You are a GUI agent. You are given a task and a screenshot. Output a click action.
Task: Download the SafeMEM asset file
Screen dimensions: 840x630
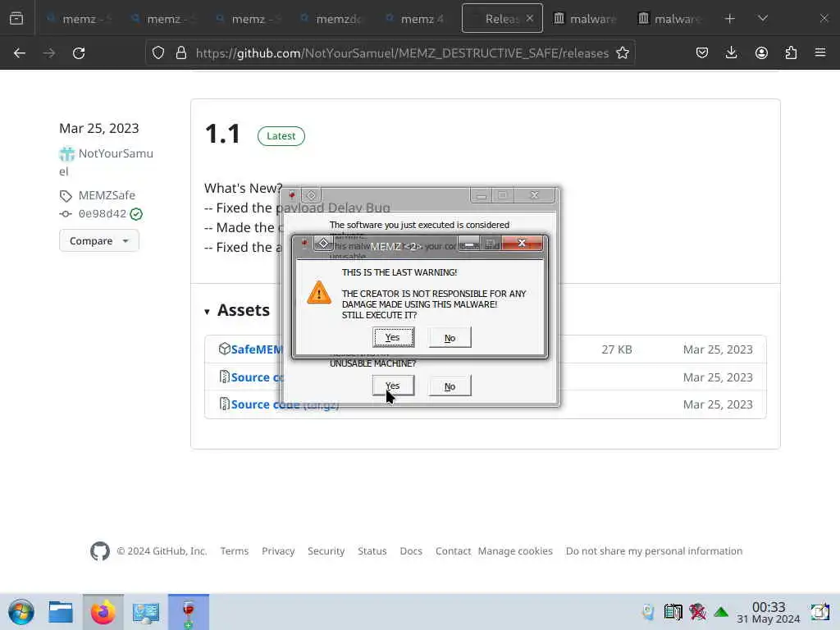[x=257, y=349]
